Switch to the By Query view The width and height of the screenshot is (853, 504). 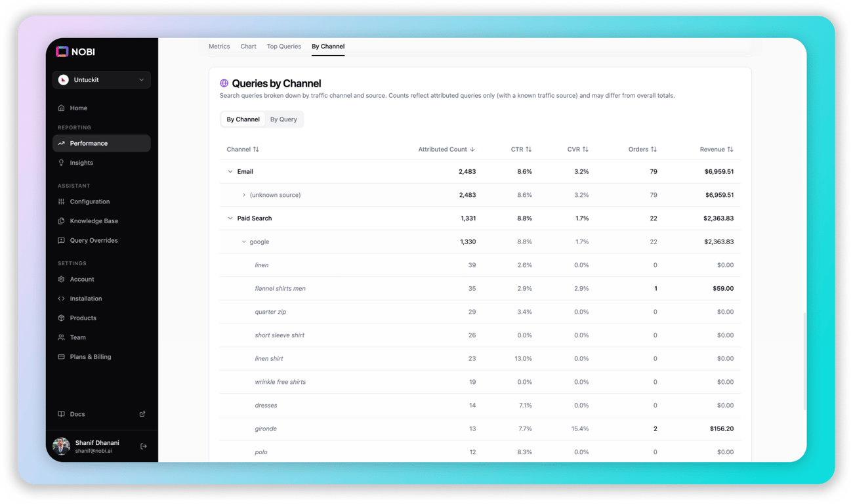283,119
